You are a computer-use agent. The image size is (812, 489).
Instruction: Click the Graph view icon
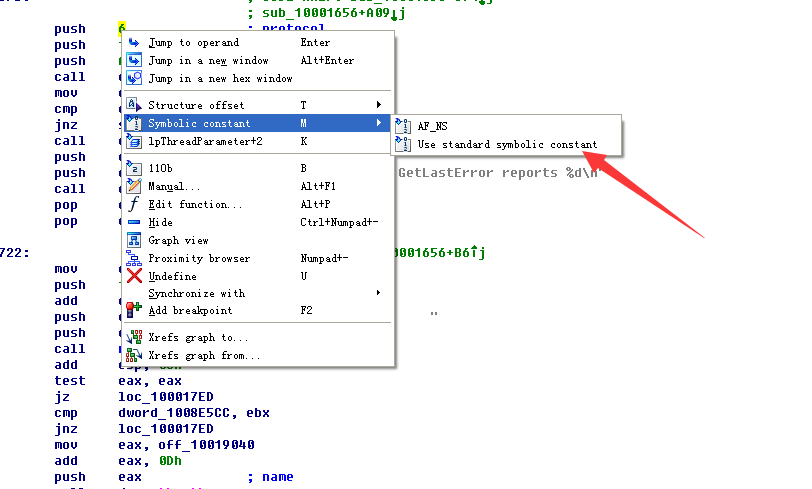click(134, 240)
